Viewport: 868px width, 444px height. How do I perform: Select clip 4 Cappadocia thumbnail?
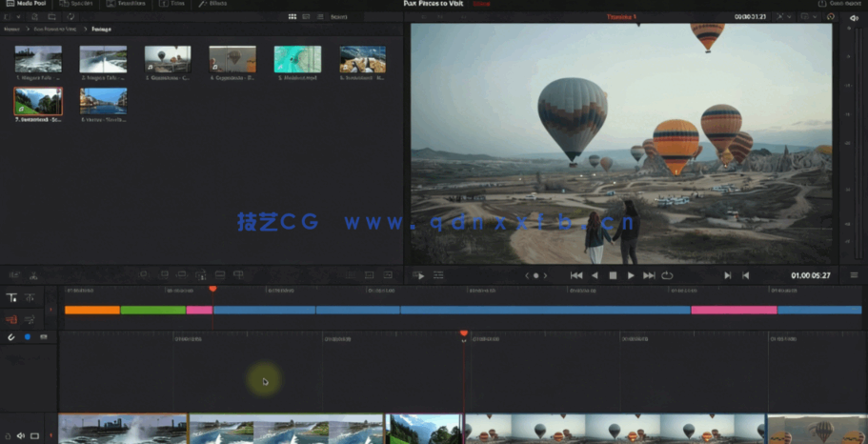[232, 59]
